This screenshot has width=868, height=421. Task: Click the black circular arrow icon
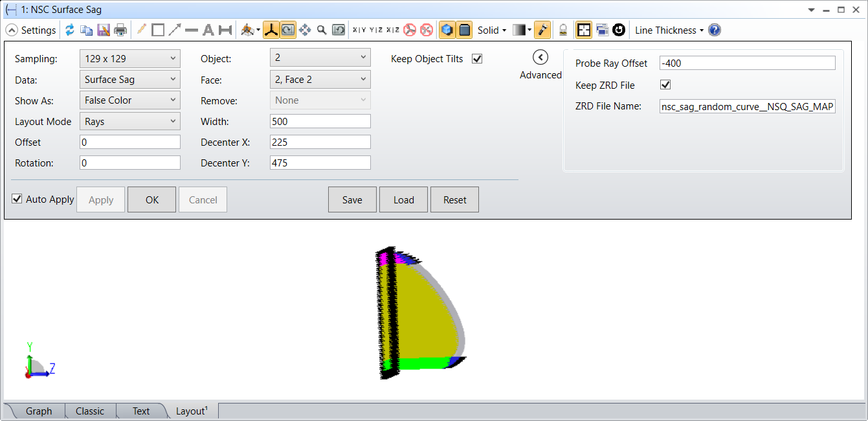tap(619, 30)
